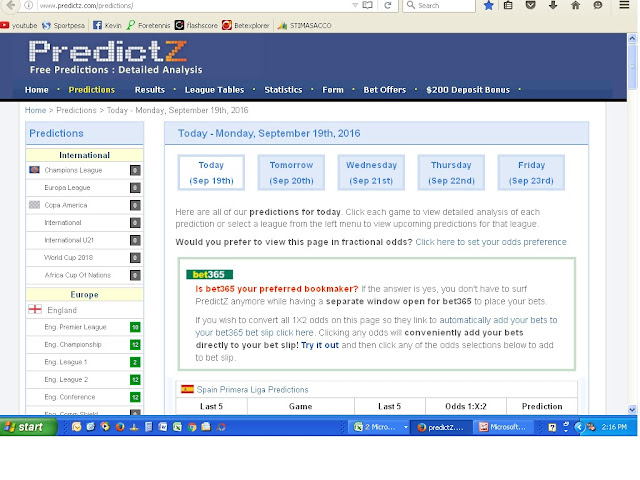Click the Predictions breadcrumb link

coord(76,110)
